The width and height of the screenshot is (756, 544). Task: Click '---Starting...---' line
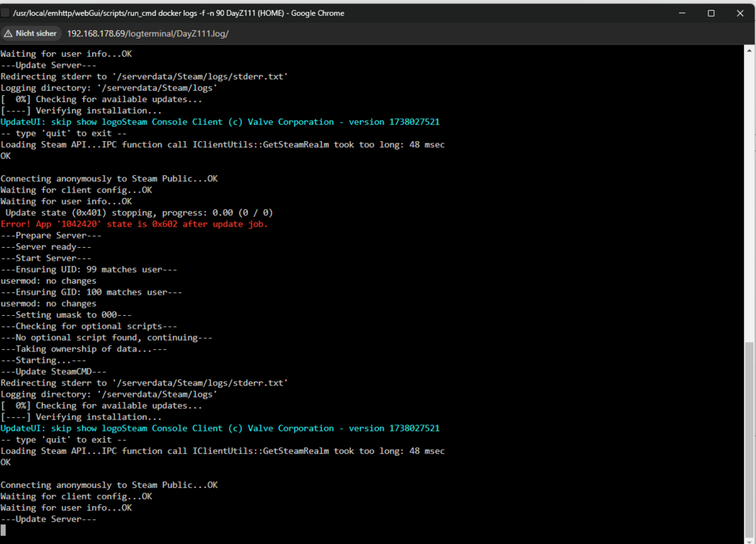tap(43, 360)
